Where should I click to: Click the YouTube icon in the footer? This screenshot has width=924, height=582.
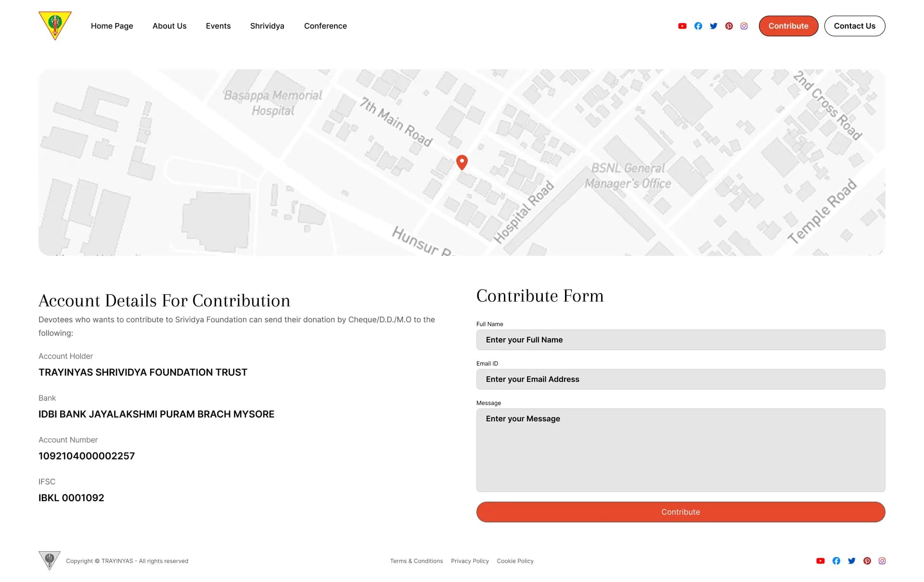[x=821, y=561]
